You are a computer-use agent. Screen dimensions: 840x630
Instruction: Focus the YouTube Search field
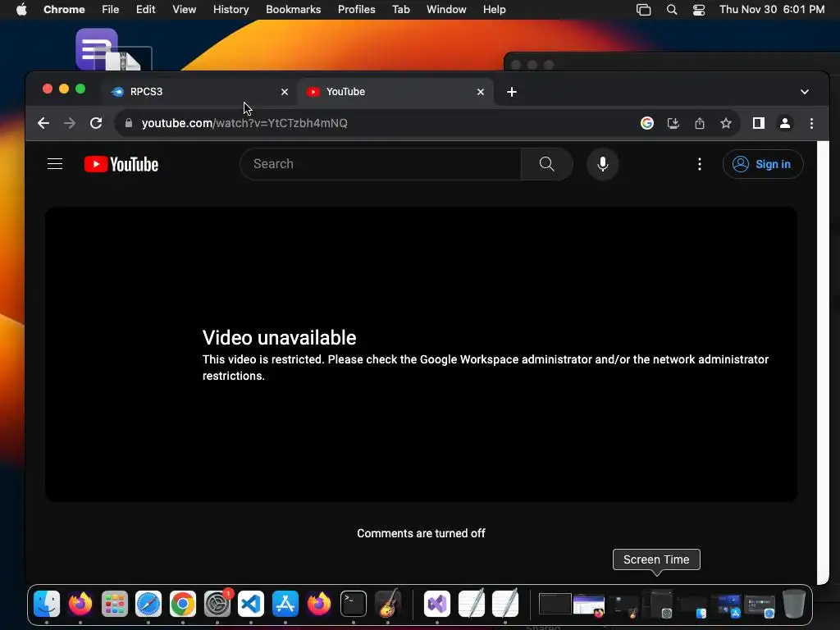point(381,164)
